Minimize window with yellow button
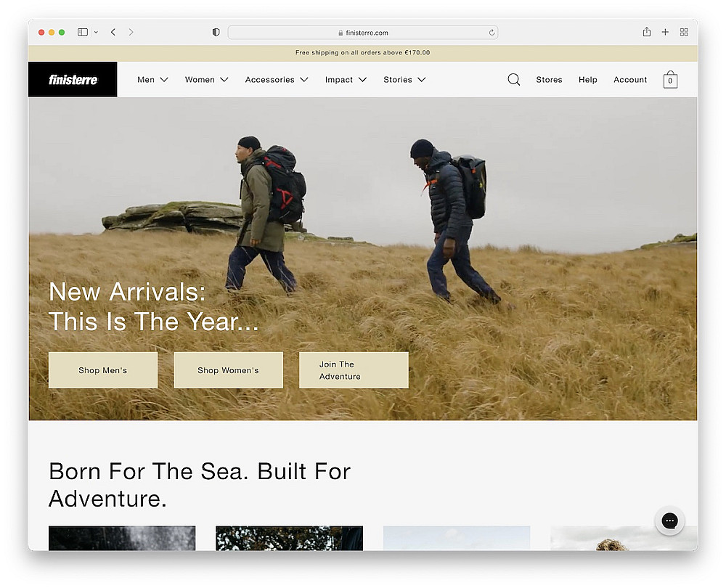The image size is (726, 588). [x=52, y=33]
